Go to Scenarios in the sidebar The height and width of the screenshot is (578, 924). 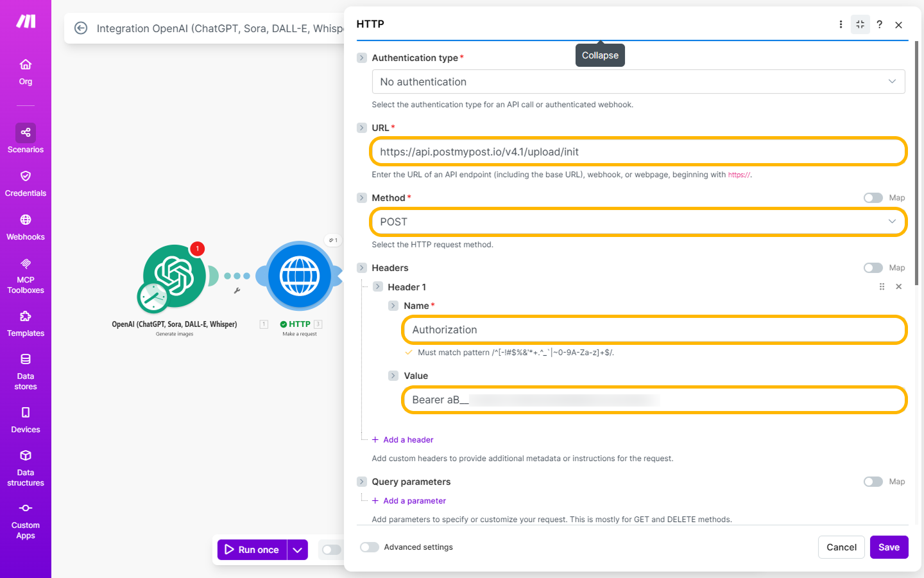pos(26,139)
